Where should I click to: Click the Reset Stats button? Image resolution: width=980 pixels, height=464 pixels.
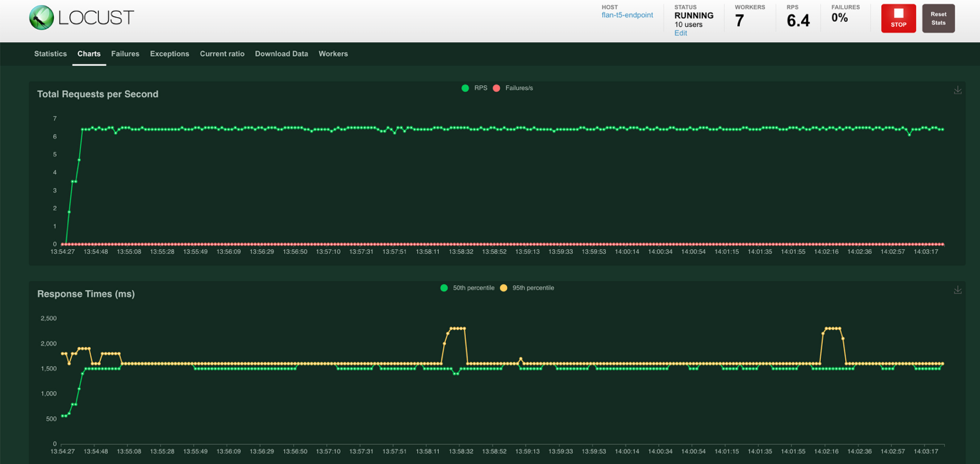point(938,18)
